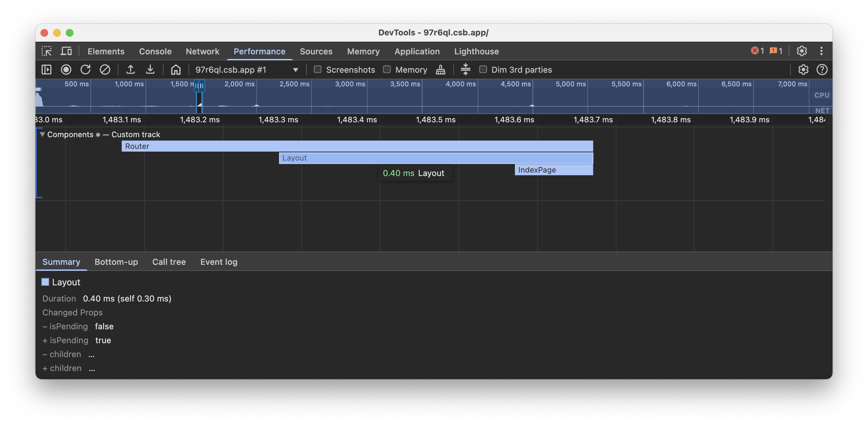This screenshot has height=426, width=868.
Task: Open the DevTools help button
Action: (x=822, y=70)
